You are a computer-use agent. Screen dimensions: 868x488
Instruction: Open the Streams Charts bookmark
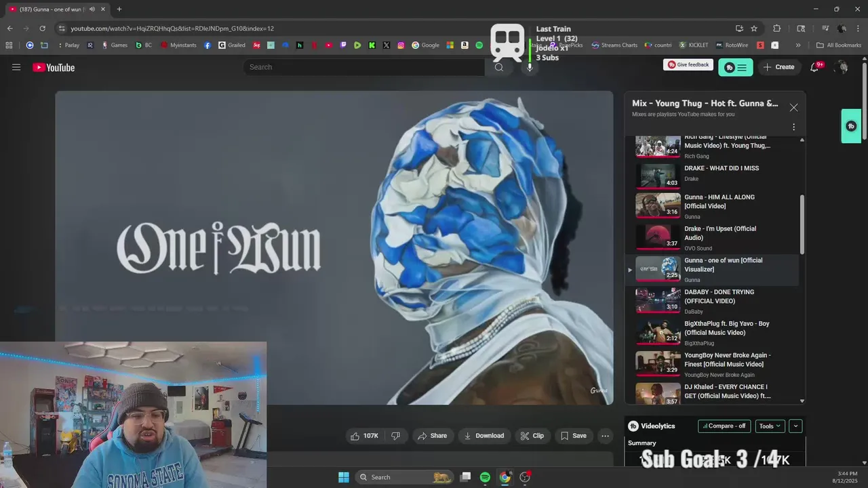point(614,45)
